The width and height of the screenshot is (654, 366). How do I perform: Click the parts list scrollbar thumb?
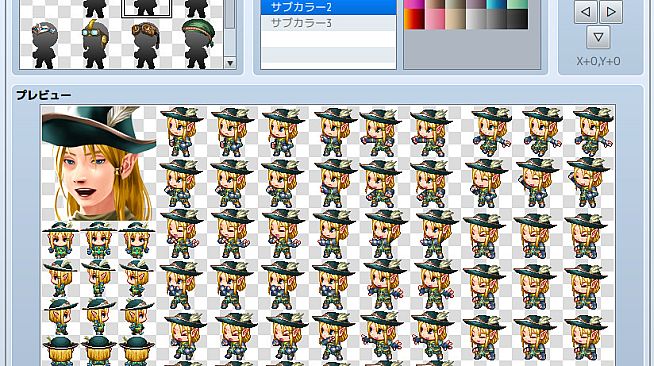pos(230,15)
